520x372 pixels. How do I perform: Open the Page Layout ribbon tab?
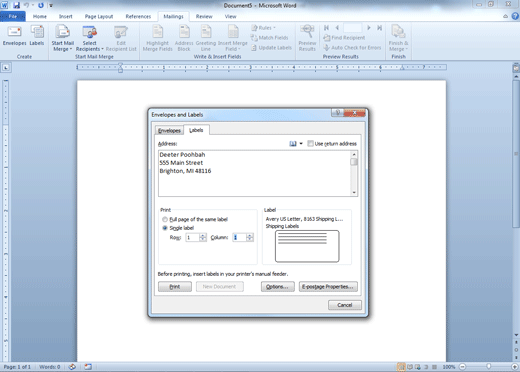(99, 16)
